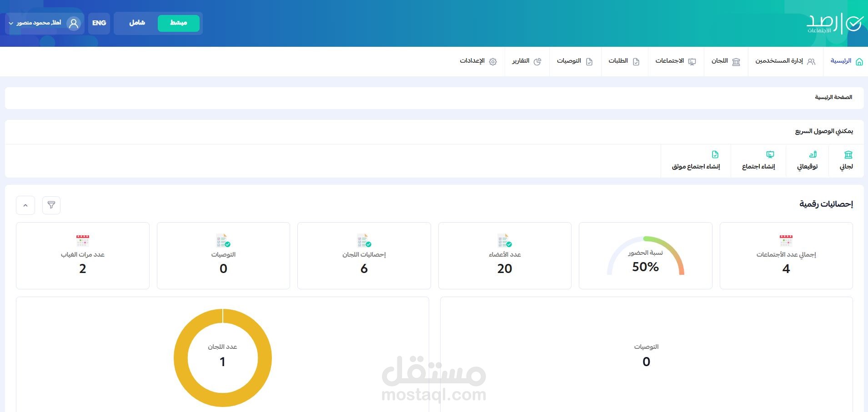Switch to the شامل comprehensive view mode
Screen dimensions: 868x412
(137, 23)
